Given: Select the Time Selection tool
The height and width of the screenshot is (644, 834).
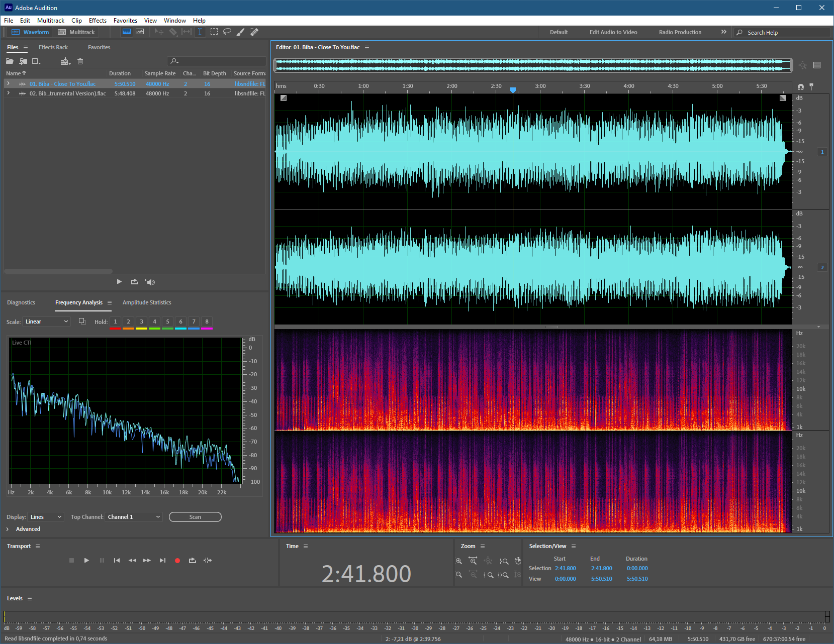Looking at the screenshot, I should tap(200, 32).
